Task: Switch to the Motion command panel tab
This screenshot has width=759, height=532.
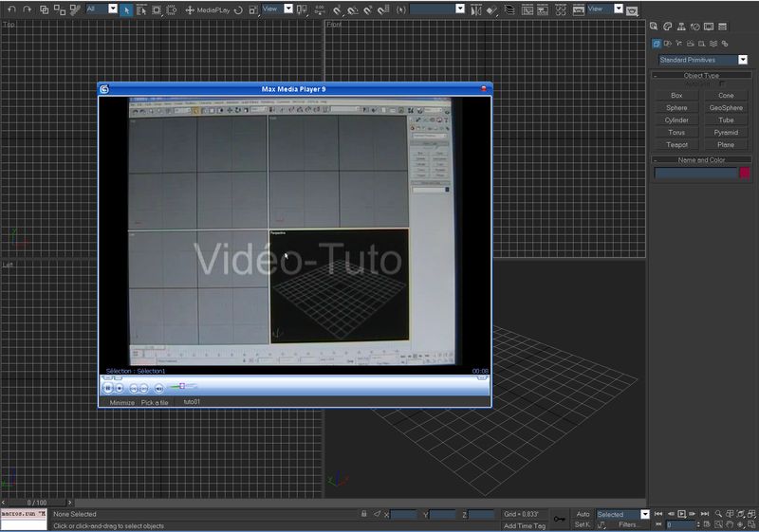Action: click(x=695, y=27)
